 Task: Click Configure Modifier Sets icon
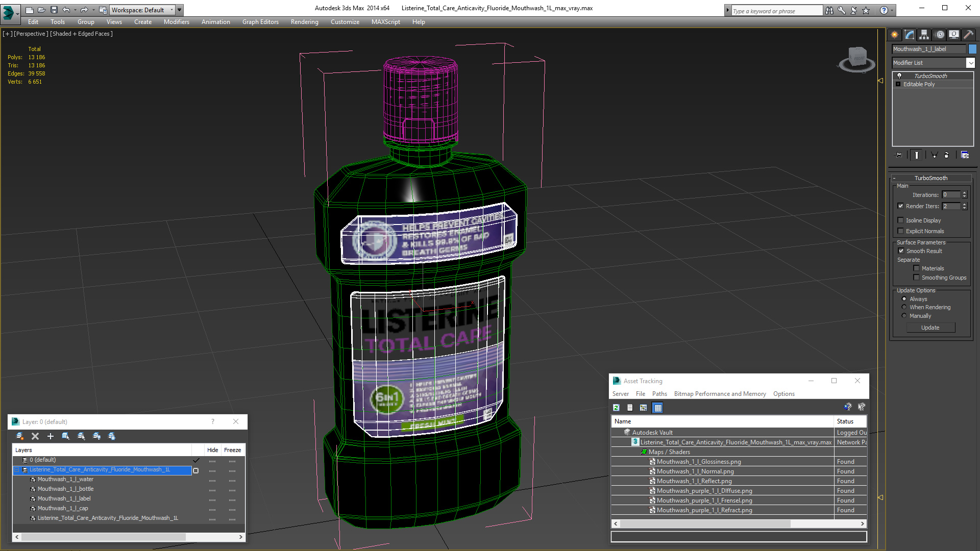(x=965, y=155)
